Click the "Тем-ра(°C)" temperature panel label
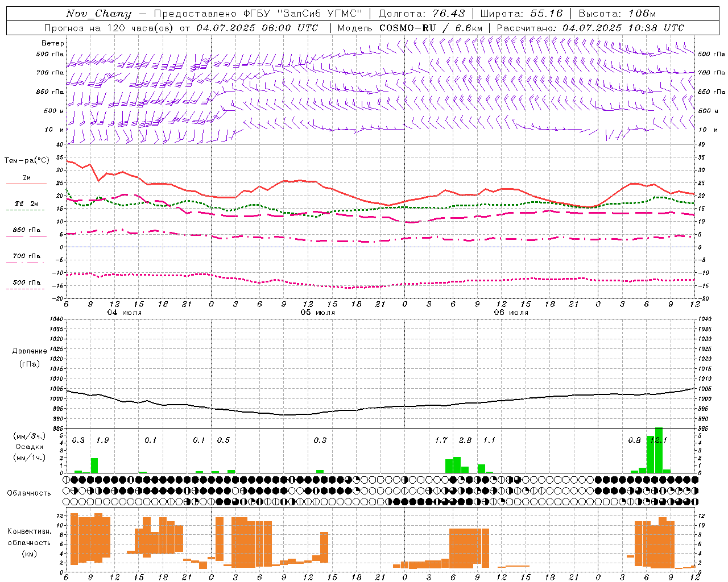Screen dimensions: 728x582 (x=27, y=161)
